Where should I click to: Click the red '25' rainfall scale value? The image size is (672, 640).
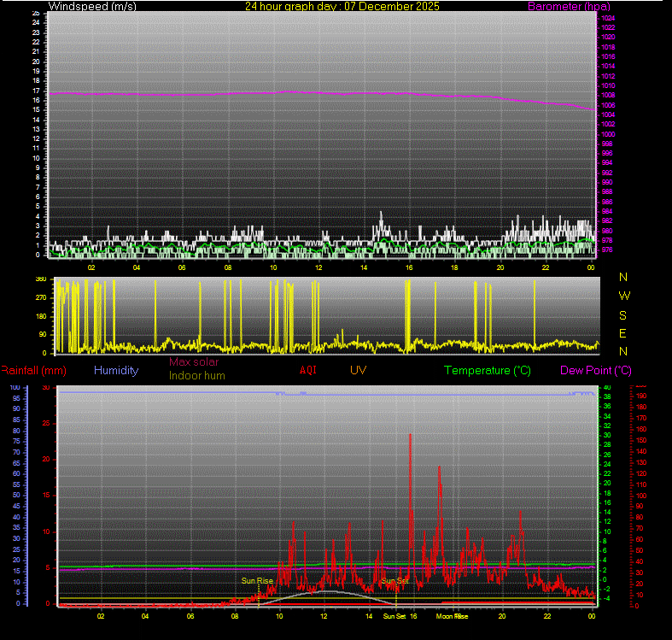(x=46, y=423)
